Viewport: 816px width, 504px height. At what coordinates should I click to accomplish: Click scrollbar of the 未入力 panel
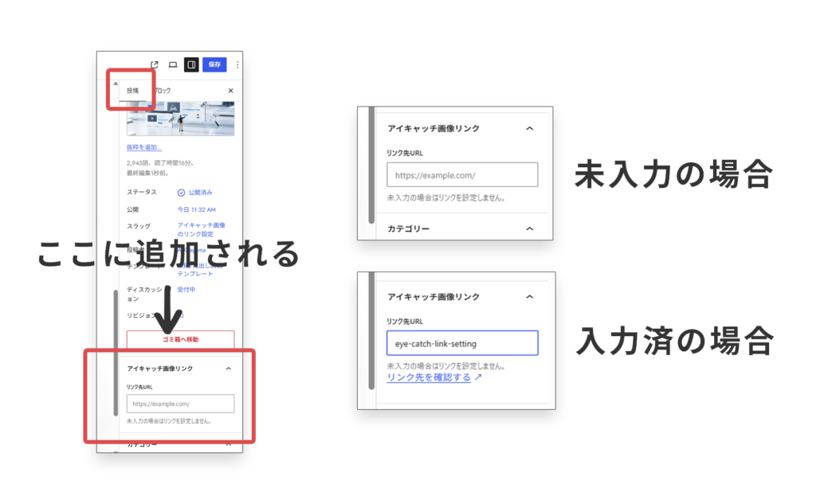click(371, 166)
